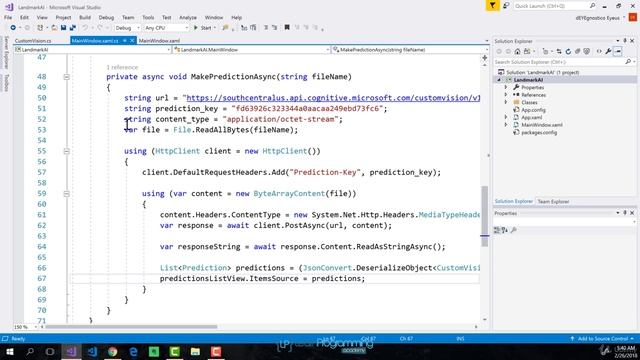Click the Categorized icon in Properties panel

(497, 230)
